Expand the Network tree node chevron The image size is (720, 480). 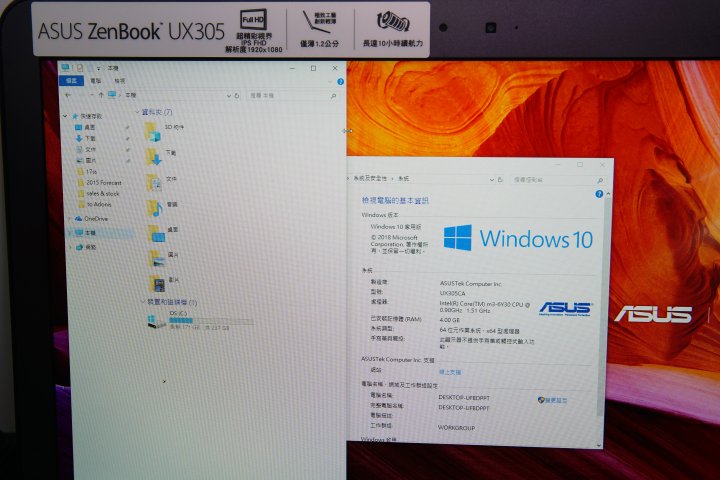[70, 247]
